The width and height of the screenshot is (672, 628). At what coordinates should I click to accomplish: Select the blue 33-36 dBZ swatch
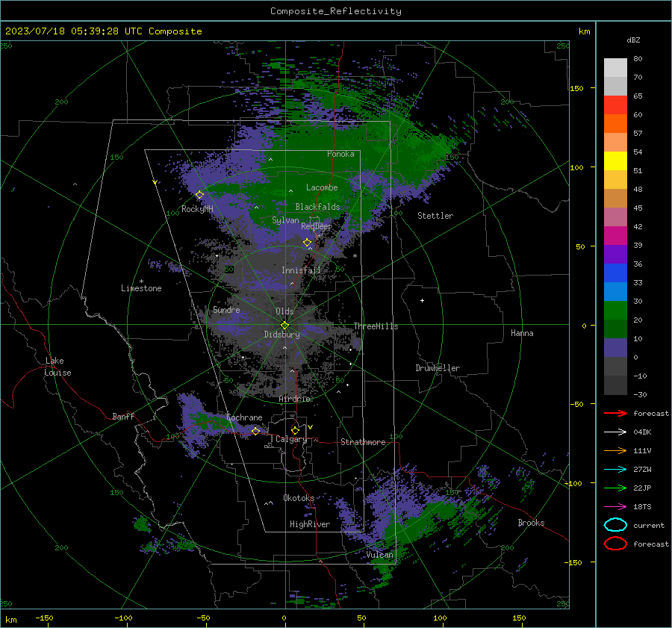615,273
